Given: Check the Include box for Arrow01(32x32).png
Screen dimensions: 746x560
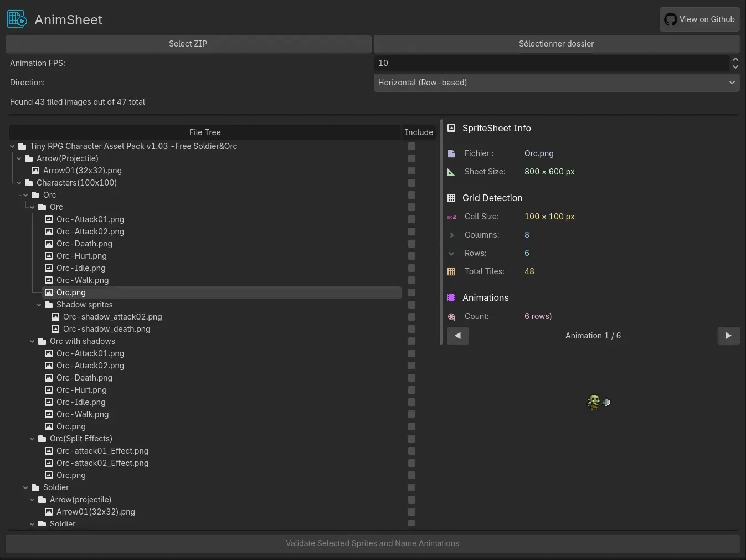Looking at the screenshot, I should [x=411, y=171].
